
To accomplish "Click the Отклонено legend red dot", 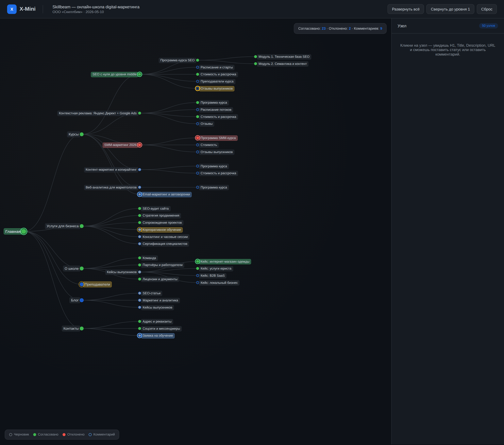I will click(x=64, y=435).
